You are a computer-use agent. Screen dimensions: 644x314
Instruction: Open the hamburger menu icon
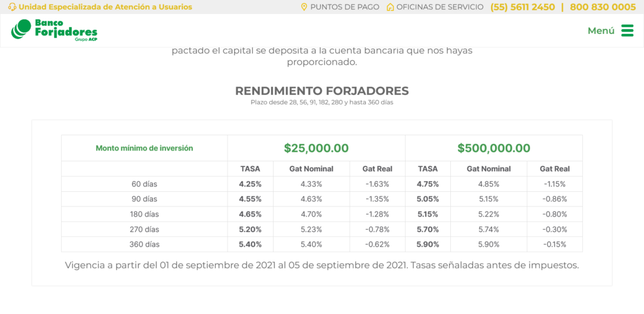coord(627,30)
